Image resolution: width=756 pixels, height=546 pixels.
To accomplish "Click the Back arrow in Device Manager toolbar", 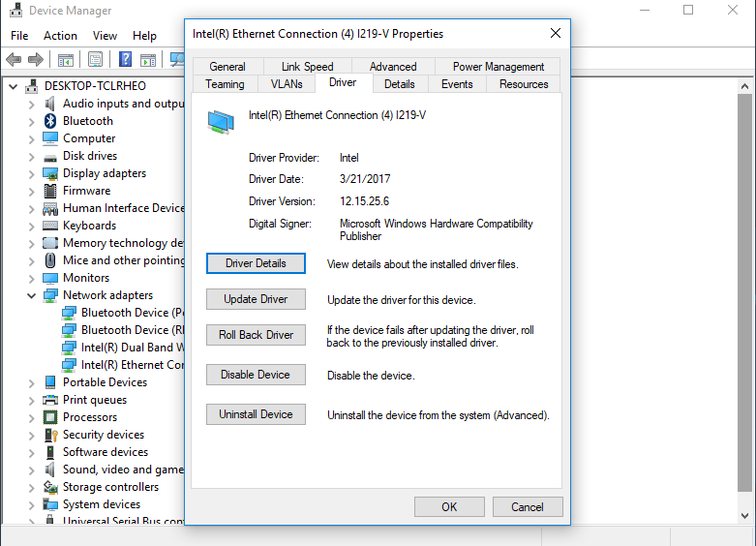I will [14, 60].
